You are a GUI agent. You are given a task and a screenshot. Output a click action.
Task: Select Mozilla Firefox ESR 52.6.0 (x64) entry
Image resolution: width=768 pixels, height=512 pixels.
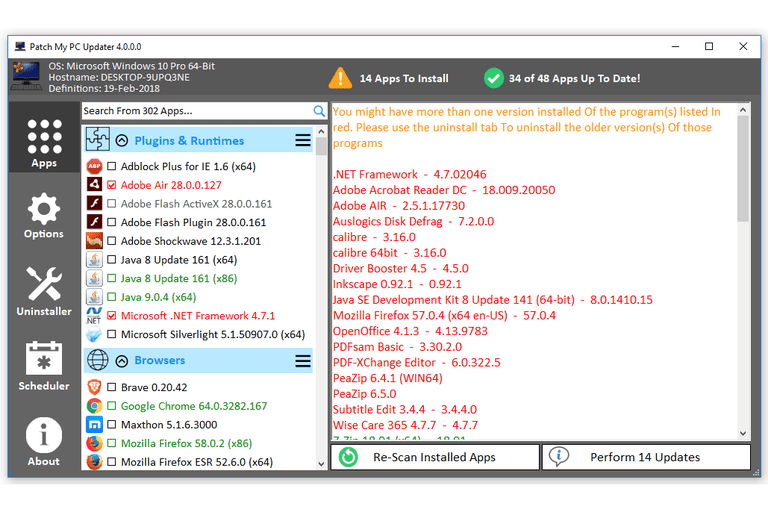(x=197, y=462)
